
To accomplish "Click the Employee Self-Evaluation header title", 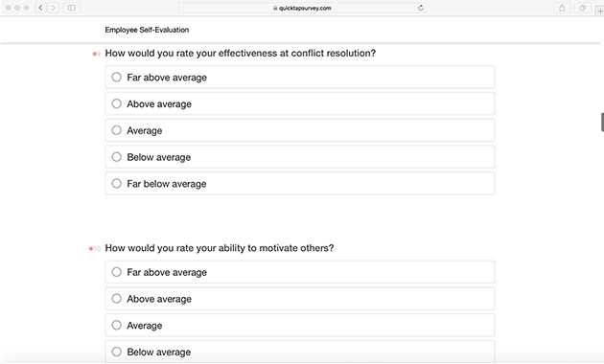I will tap(147, 30).
